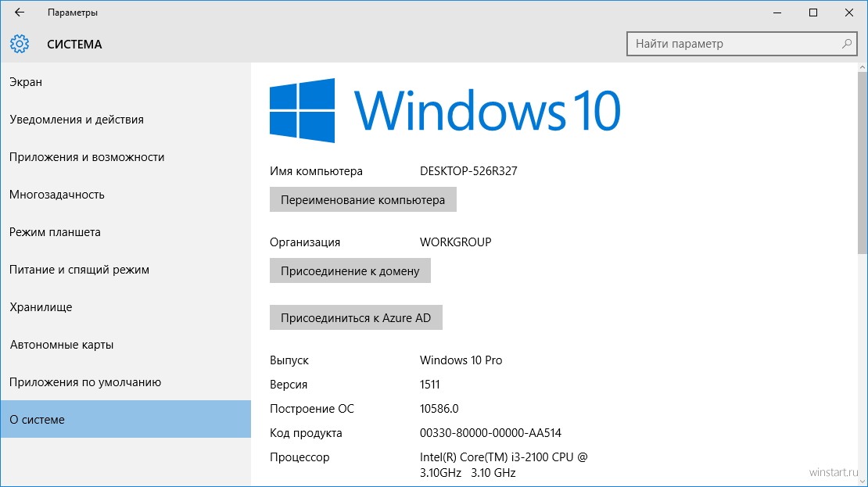This screenshot has height=487, width=868.
Task: Focus the Найти параметр search field
Action: point(742,44)
